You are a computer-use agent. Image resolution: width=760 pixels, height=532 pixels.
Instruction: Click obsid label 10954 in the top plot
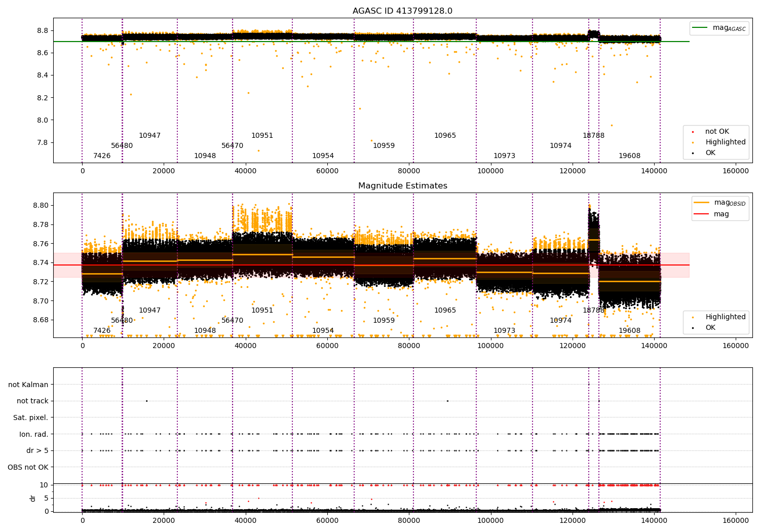pyautogui.click(x=323, y=156)
